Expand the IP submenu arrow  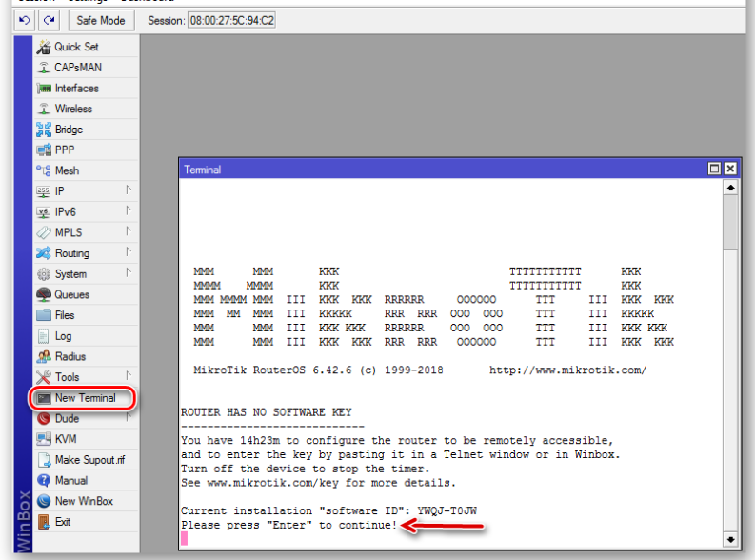point(129,190)
